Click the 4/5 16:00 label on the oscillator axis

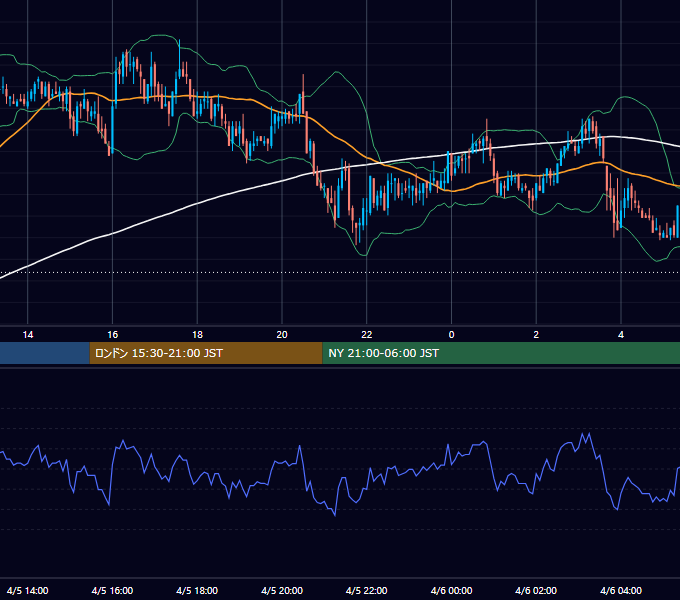coord(112,590)
